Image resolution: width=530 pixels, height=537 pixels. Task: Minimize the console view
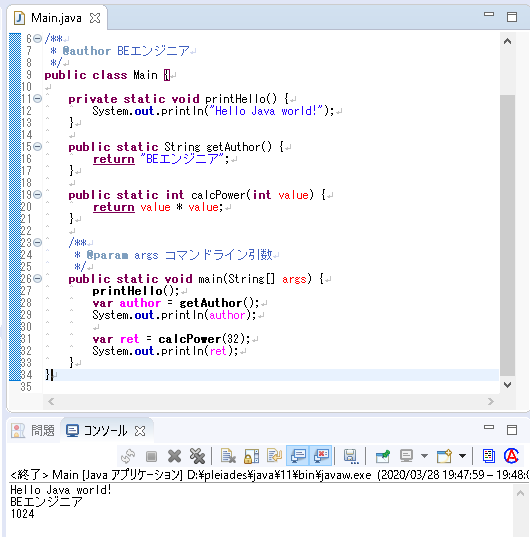(x=489, y=427)
